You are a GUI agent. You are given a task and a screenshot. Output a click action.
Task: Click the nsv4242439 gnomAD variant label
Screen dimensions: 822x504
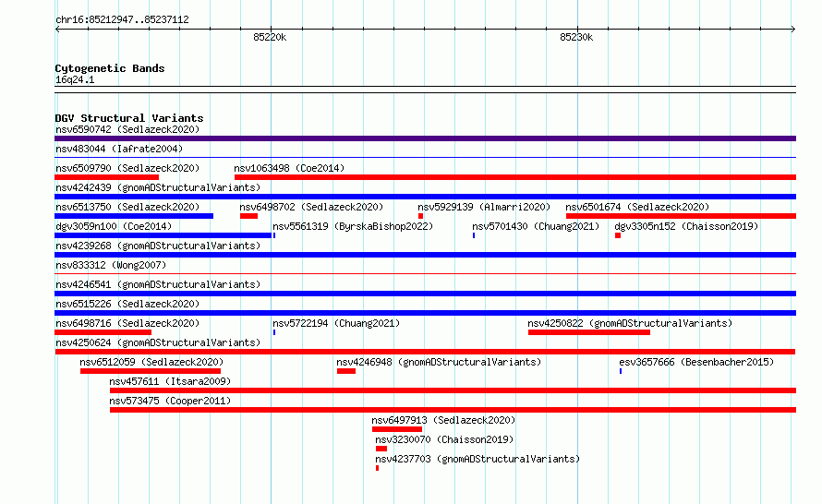(x=158, y=187)
